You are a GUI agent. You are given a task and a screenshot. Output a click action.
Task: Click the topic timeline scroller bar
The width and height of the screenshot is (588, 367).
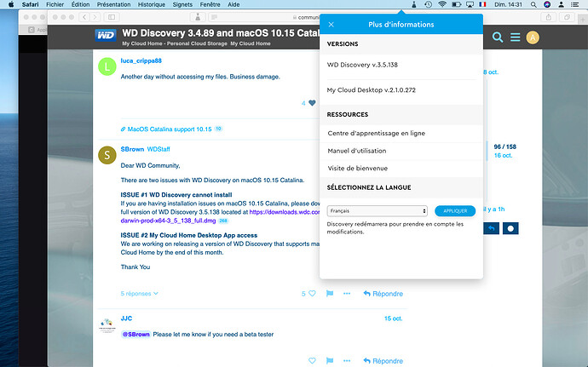pos(487,151)
